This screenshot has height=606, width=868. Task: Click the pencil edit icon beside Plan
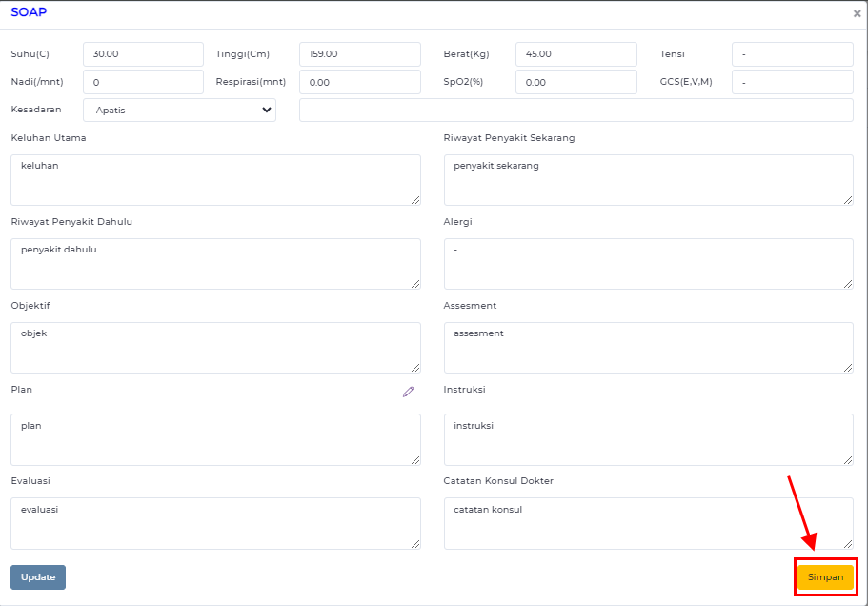(408, 392)
